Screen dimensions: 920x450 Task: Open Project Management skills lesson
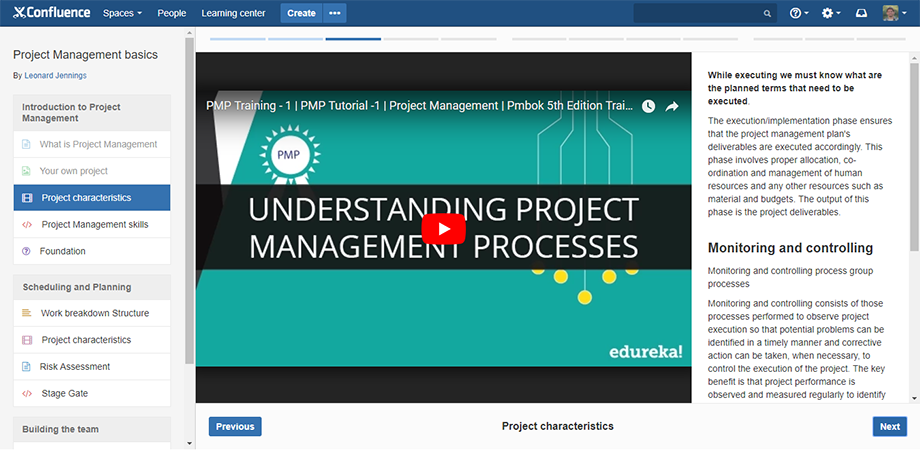coord(94,224)
